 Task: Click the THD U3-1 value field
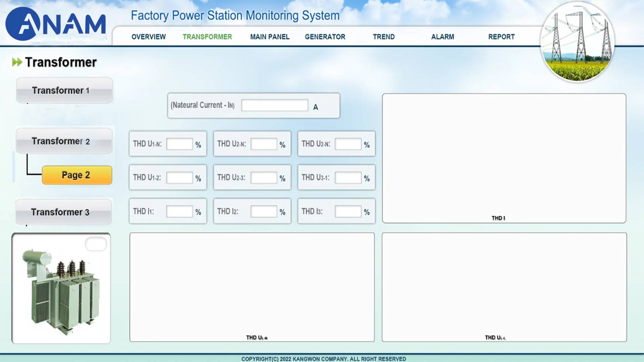coord(348,178)
